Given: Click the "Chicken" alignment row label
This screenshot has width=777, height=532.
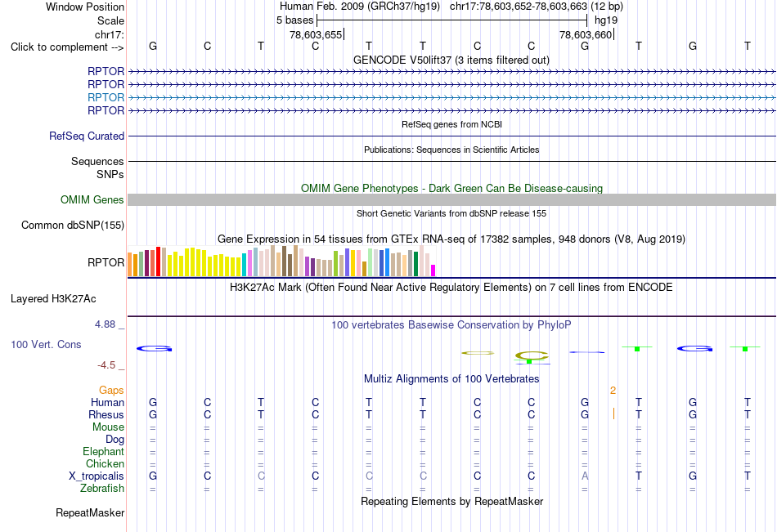Looking at the screenshot, I should click(105, 463).
